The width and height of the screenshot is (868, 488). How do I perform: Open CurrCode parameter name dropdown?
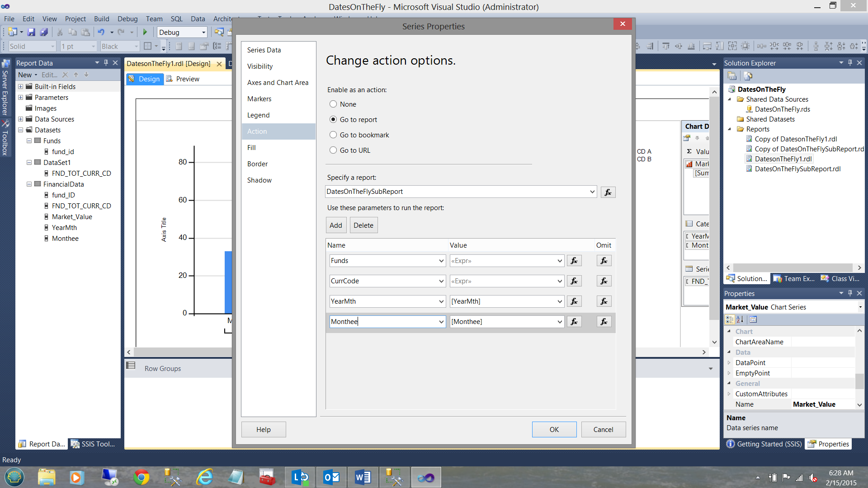click(441, 281)
